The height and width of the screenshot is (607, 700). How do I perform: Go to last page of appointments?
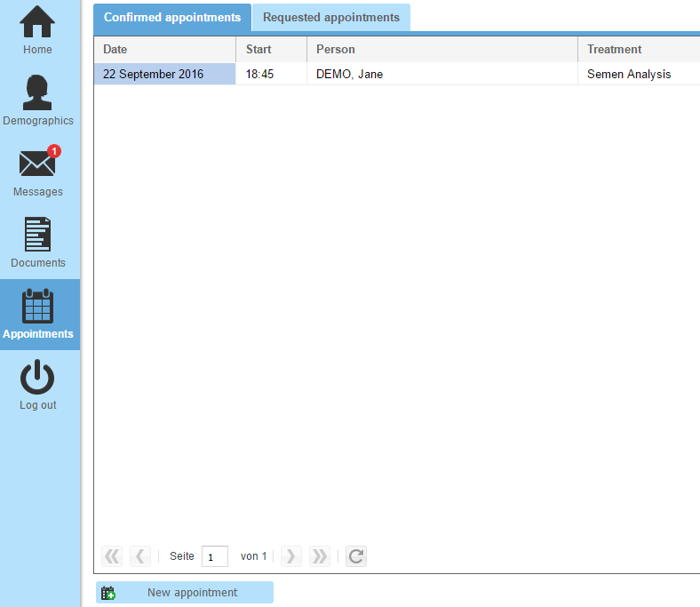(x=320, y=556)
